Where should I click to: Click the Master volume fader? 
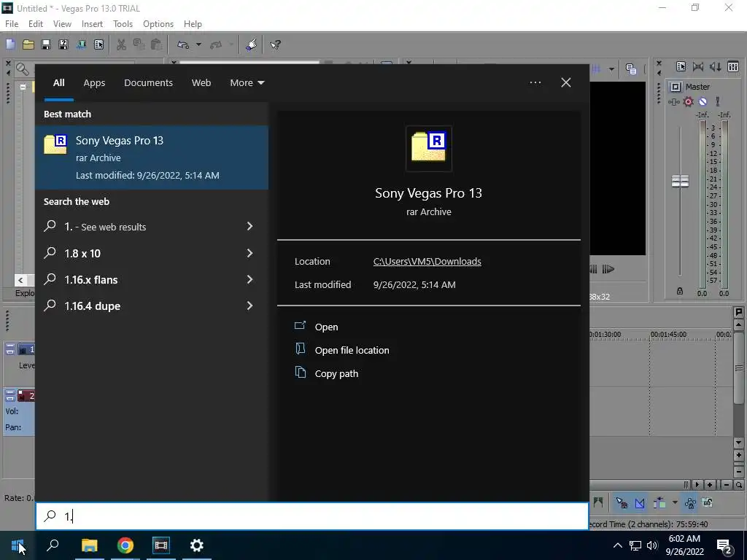pos(680,181)
